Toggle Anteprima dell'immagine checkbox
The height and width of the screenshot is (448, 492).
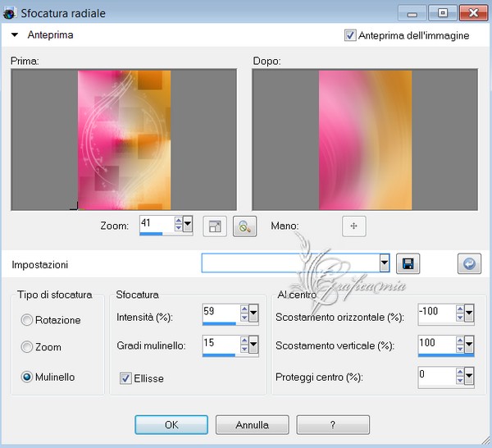pos(350,35)
